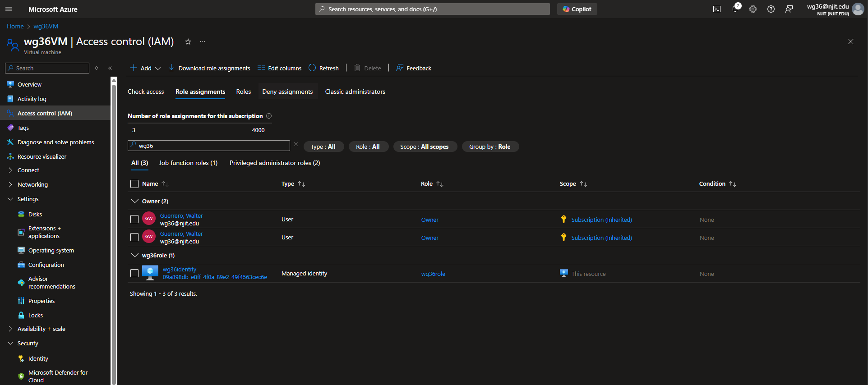The height and width of the screenshot is (385, 868).
Task: Click the Refresh toolbar icon
Action: 312,68
